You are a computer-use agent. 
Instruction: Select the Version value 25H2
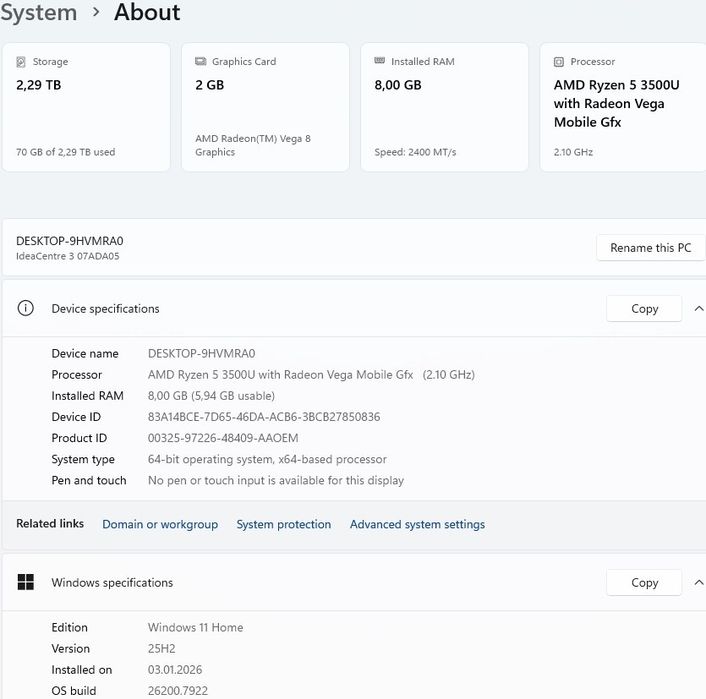(x=162, y=649)
